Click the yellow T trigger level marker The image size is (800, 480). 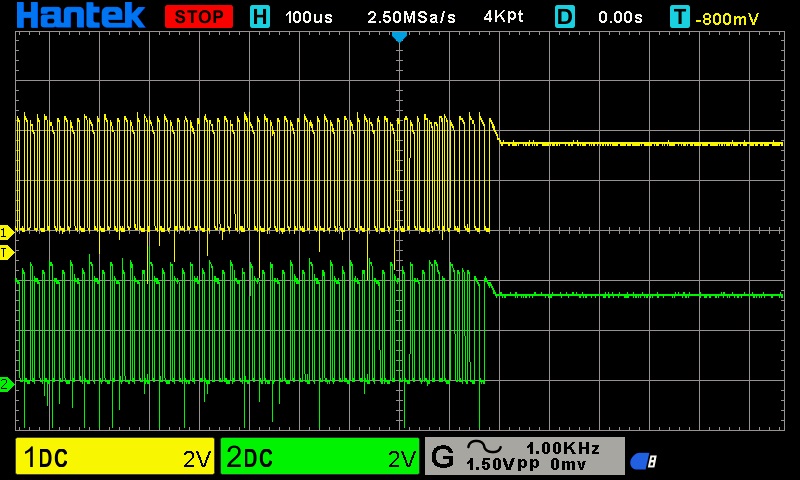[x=6, y=252]
